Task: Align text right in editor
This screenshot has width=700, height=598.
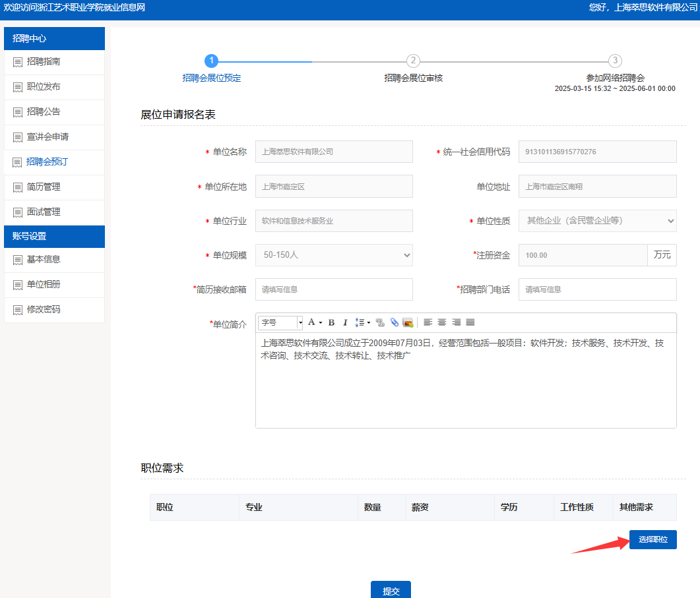Action: pyautogui.click(x=456, y=322)
